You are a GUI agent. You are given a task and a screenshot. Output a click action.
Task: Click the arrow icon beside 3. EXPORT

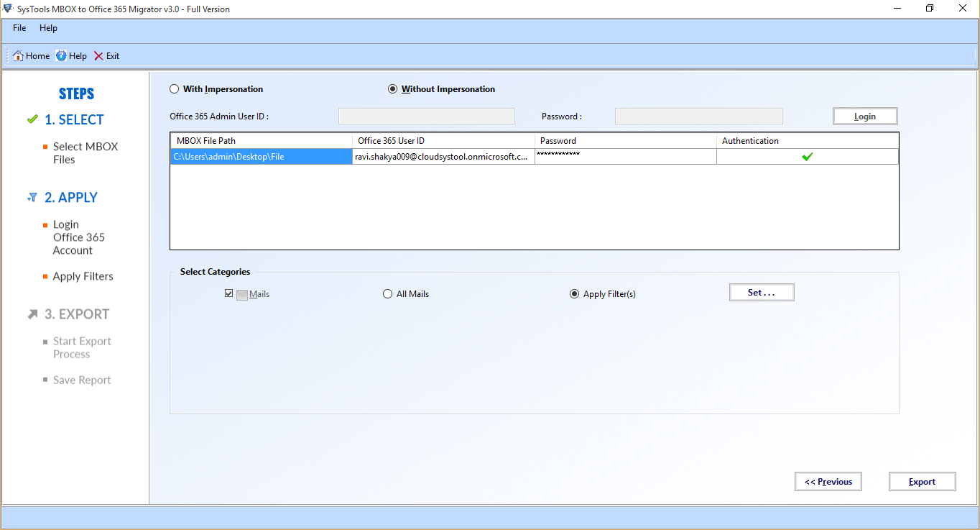pyautogui.click(x=32, y=314)
